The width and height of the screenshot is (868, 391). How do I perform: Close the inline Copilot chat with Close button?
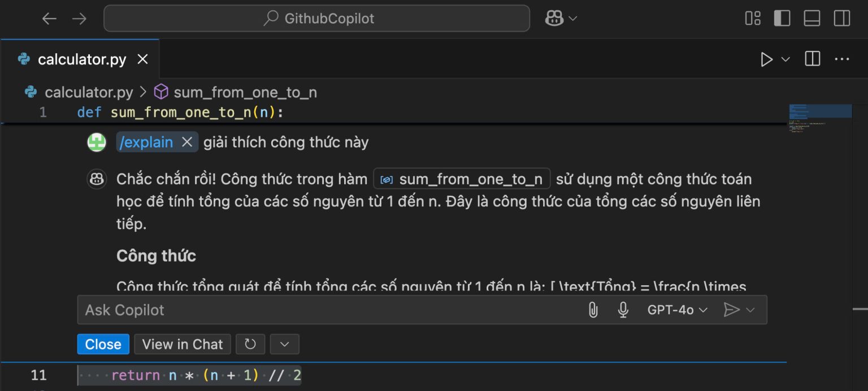click(103, 344)
